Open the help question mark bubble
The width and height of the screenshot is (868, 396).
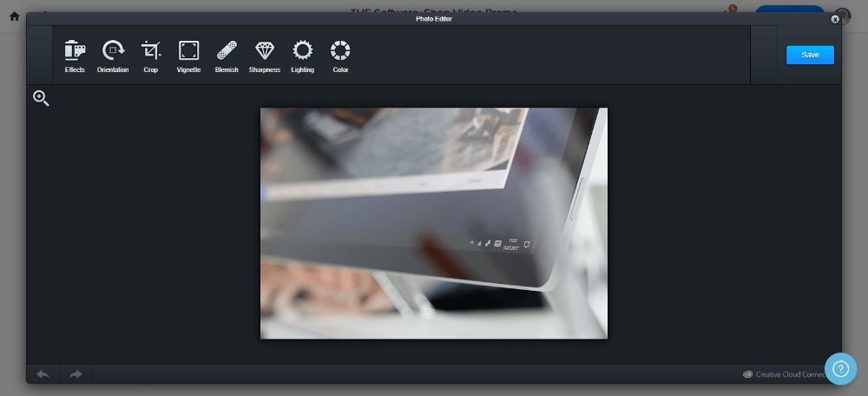click(840, 369)
